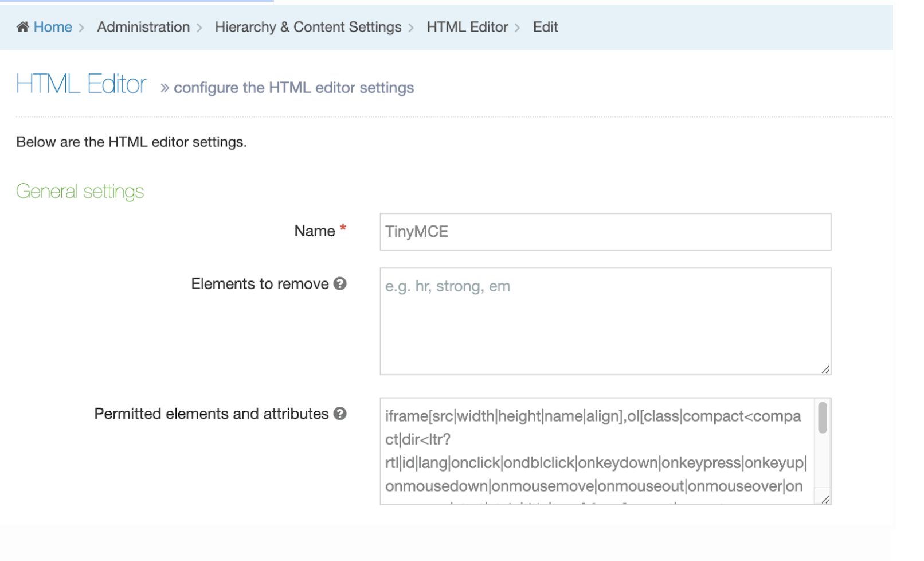The width and height of the screenshot is (924, 561).
Task: Click the chevron separator after Home
Action: 81,28
